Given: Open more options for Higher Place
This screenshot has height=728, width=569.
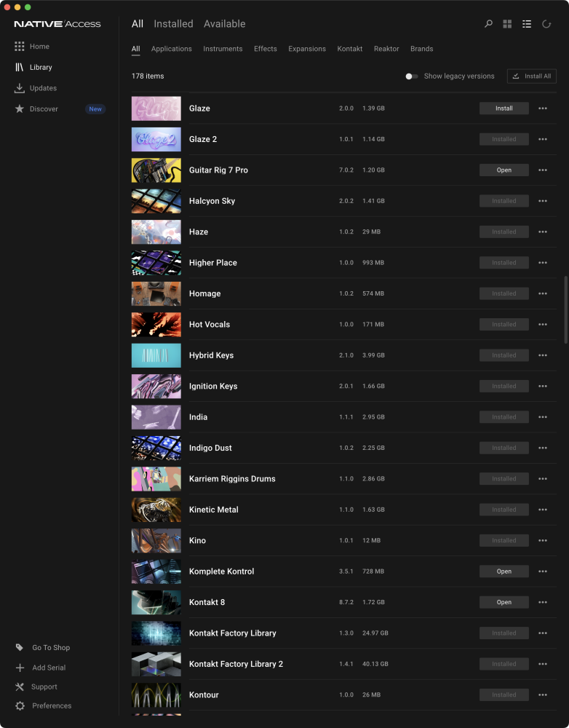Looking at the screenshot, I should [543, 263].
